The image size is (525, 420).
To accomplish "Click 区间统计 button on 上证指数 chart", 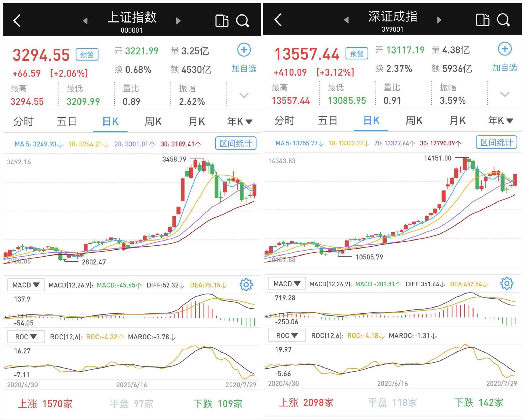I will (236, 144).
